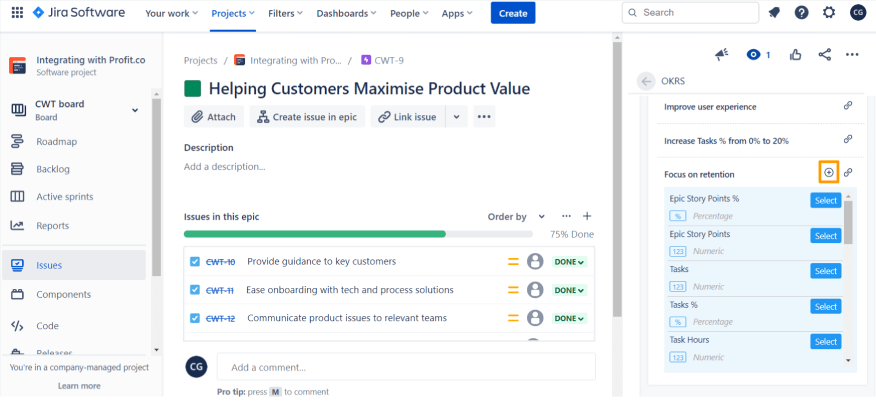Click the feedback megaphone icon
Viewport: 876px width, 402px height.
[722, 54]
